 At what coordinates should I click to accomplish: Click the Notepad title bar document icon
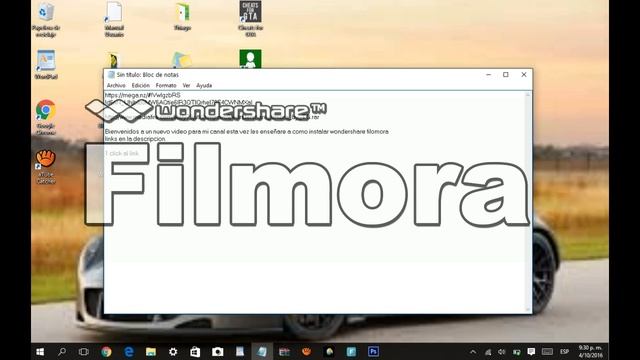point(111,75)
